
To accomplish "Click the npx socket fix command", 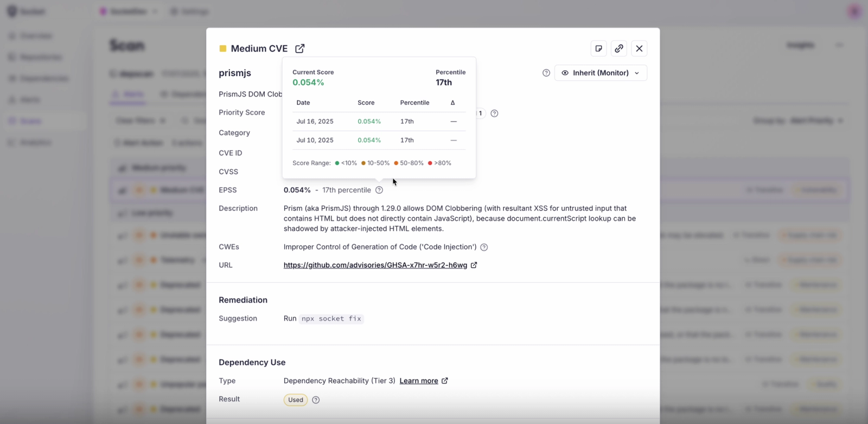I will coord(331,319).
